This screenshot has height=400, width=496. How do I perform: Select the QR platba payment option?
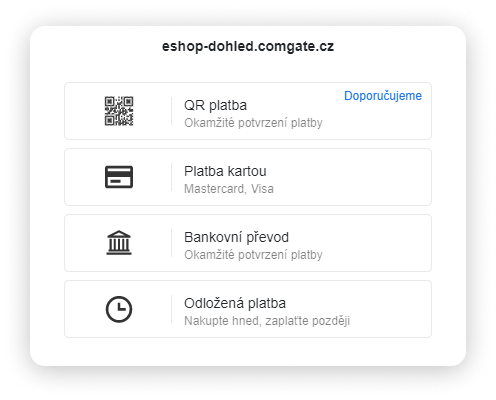tap(248, 111)
